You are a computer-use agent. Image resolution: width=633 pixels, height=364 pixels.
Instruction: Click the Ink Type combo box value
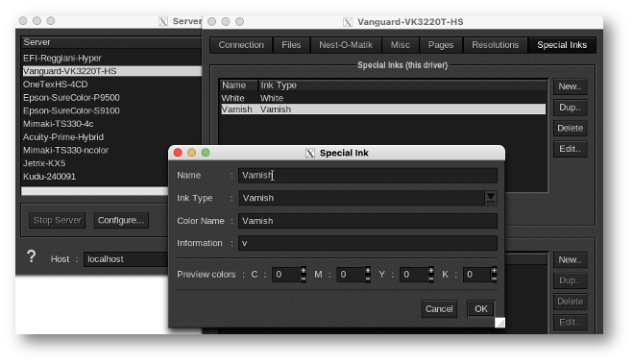(362, 198)
